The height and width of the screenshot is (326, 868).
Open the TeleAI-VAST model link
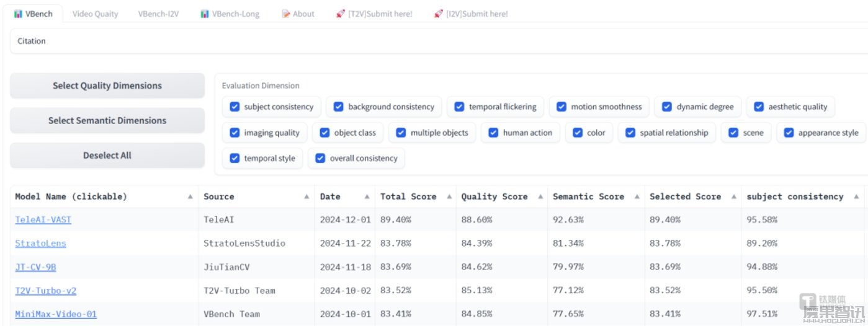pos(43,219)
